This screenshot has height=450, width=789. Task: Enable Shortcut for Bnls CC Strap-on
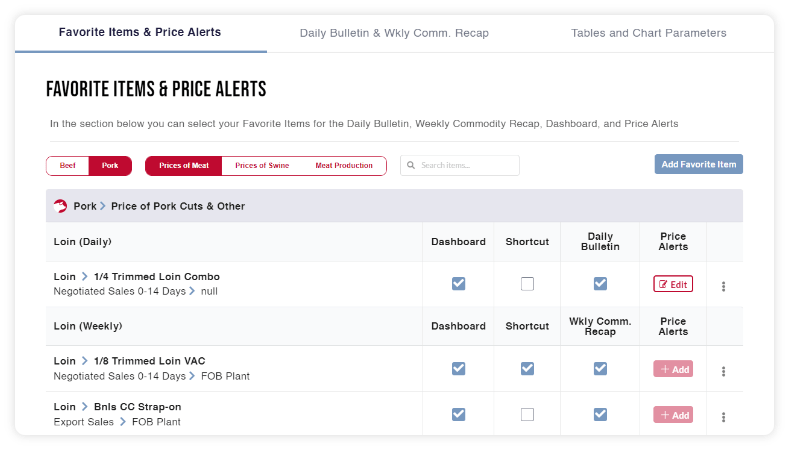(527, 415)
